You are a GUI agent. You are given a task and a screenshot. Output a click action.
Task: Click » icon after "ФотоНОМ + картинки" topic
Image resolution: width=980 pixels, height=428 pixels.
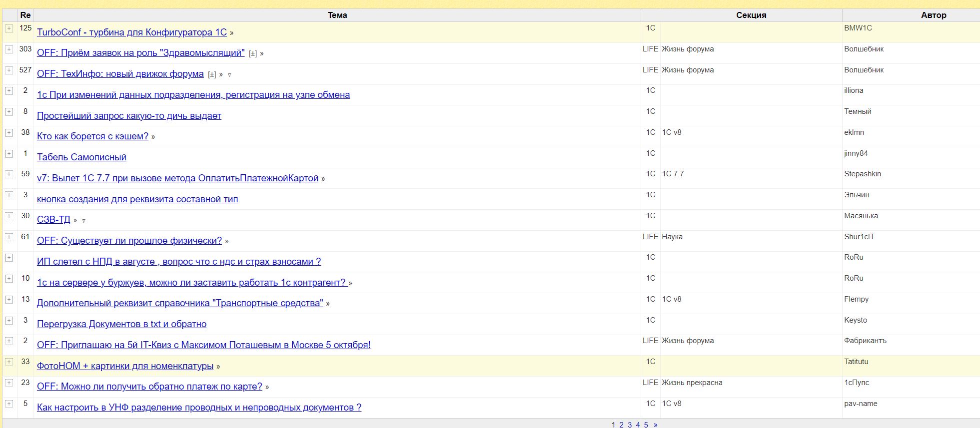pos(218,367)
